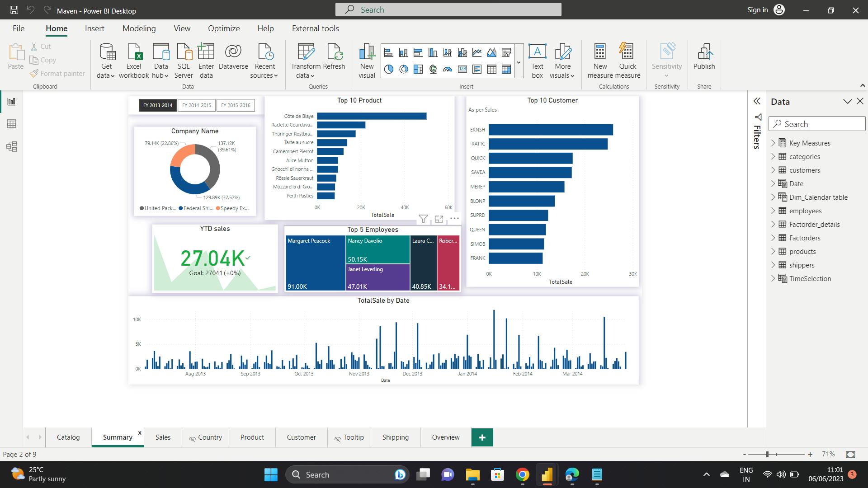This screenshot has width=868, height=488.
Task: Open the Insert ribbon tab
Action: tap(94, 28)
